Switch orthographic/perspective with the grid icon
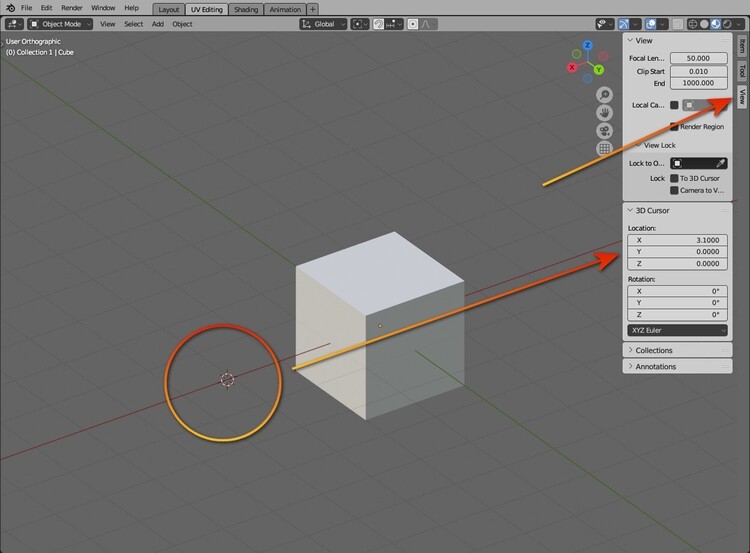This screenshot has height=553, width=750. tap(605, 149)
